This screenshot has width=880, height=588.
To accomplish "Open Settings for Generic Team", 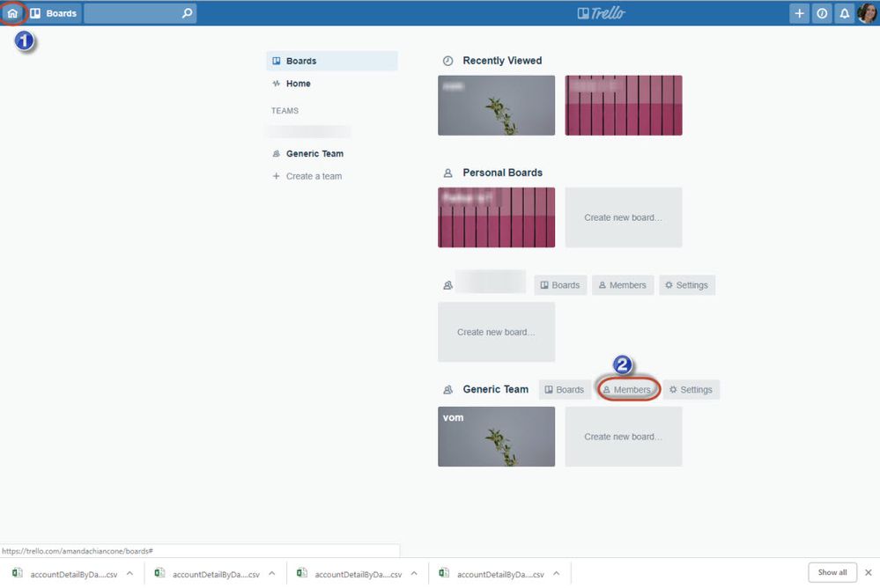I will point(691,389).
